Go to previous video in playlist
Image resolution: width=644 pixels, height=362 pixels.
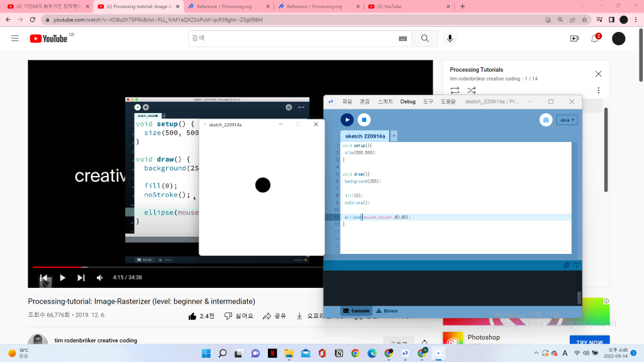(44, 278)
